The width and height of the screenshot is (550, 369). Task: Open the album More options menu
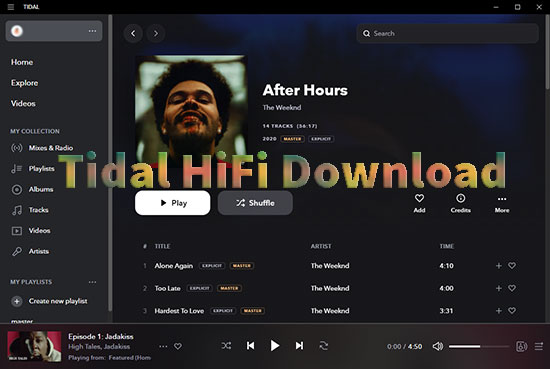[502, 203]
